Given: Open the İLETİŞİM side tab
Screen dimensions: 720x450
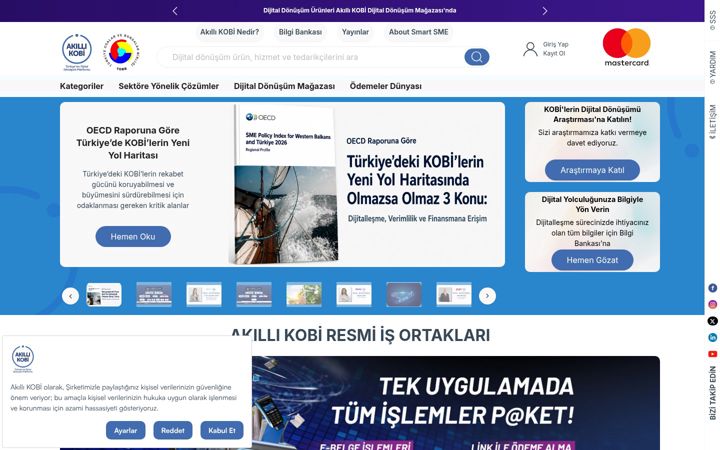Looking at the screenshot, I should pyautogui.click(x=712, y=122).
